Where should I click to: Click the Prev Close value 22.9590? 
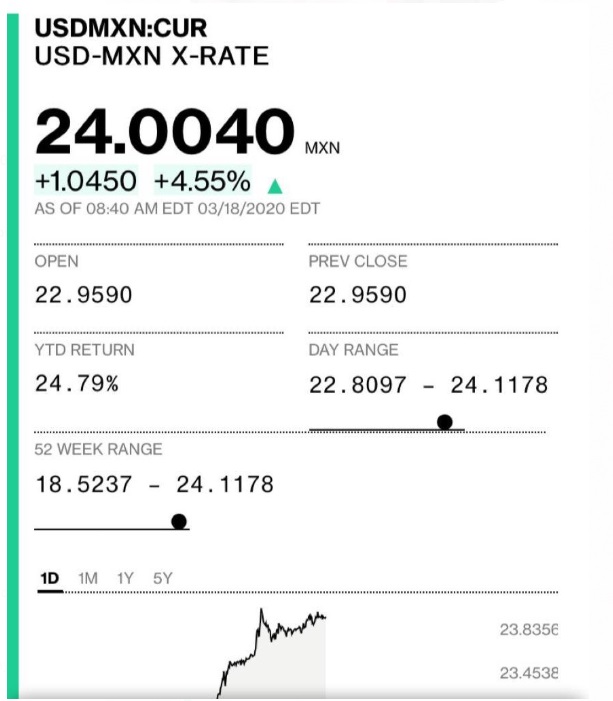(358, 295)
